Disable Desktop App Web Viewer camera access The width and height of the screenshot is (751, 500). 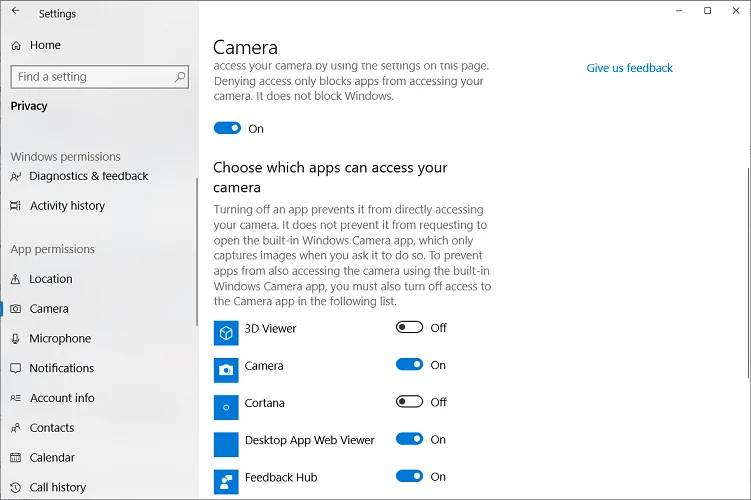click(410, 439)
